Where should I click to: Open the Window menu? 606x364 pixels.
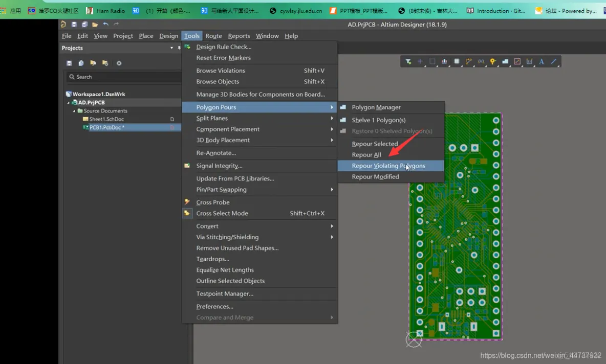(267, 36)
